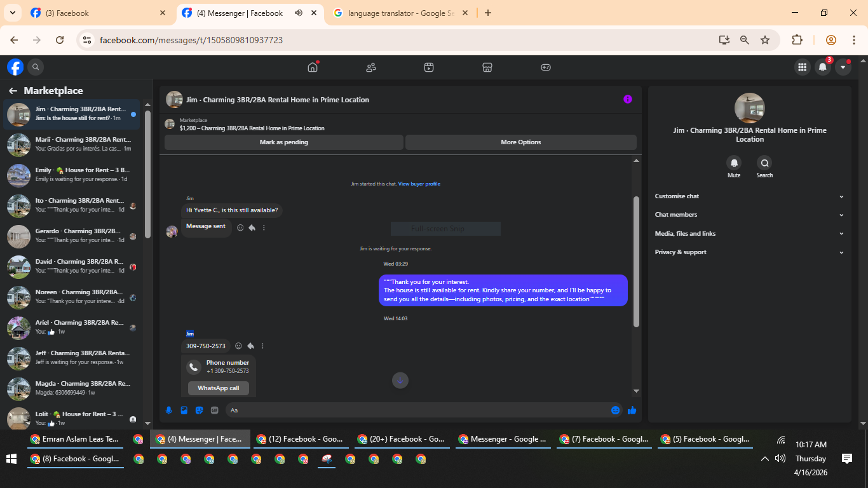Viewport: 868px width, 488px height.
Task: Expand the Chat members section
Action: click(750, 215)
